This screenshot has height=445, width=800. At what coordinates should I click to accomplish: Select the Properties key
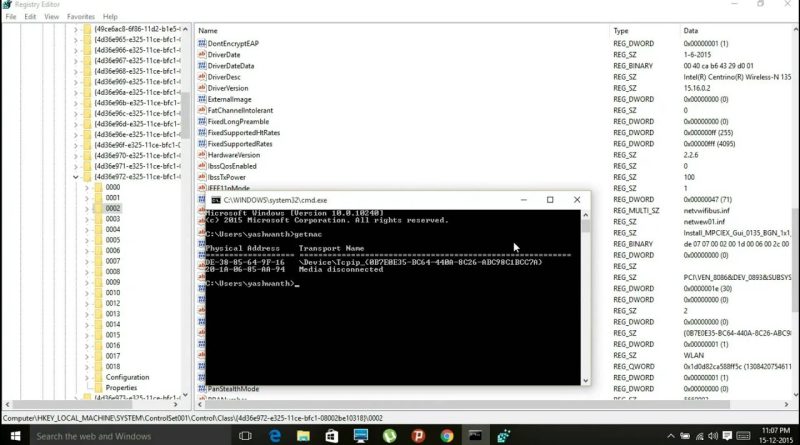121,388
